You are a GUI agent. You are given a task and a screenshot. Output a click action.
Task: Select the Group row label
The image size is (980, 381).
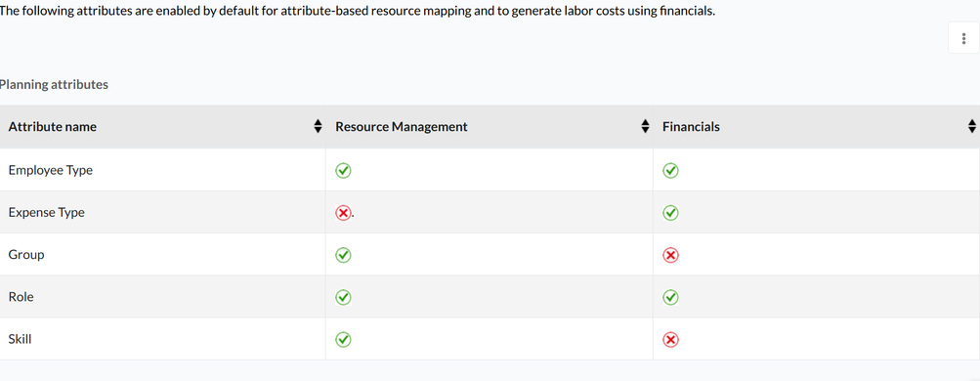pyautogui.click(x=26, y=255)
